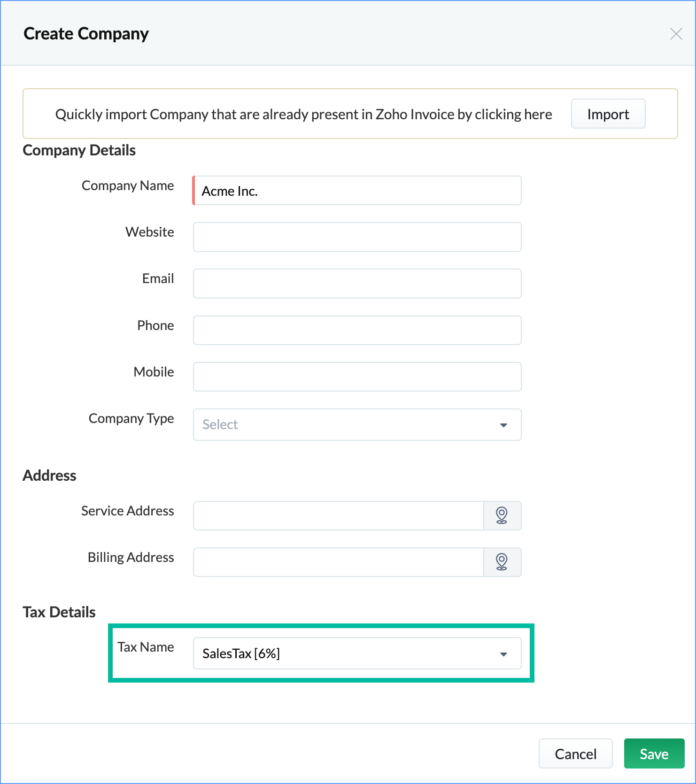Click the Import button
This screenshot has width=696, height=784.
[608, 114]
